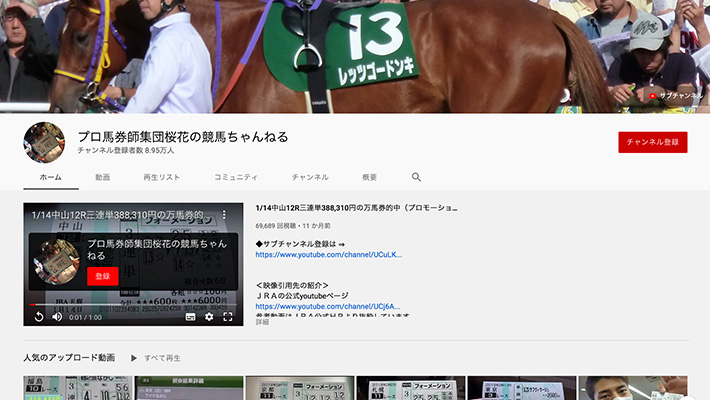The height and width of the screenshot is (400, 710).
Task: Open the channel search magnifier icon
Action: (x=416, y=177)
